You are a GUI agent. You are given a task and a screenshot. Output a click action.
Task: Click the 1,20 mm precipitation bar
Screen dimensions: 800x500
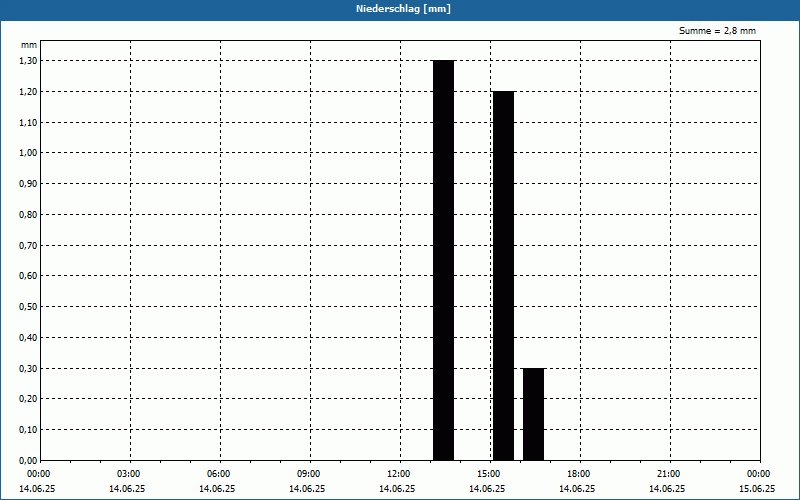tap(504, 276)
